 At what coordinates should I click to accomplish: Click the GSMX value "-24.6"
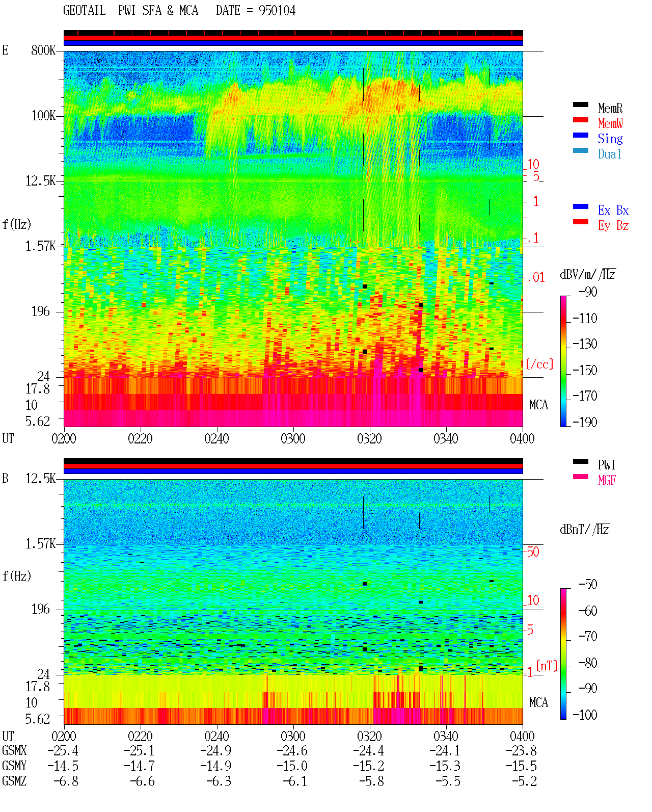click(x=292, y=751)
